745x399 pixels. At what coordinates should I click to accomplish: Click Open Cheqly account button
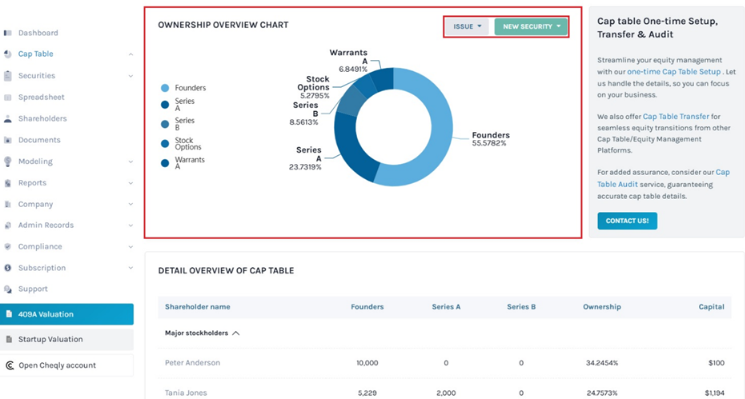67,365
